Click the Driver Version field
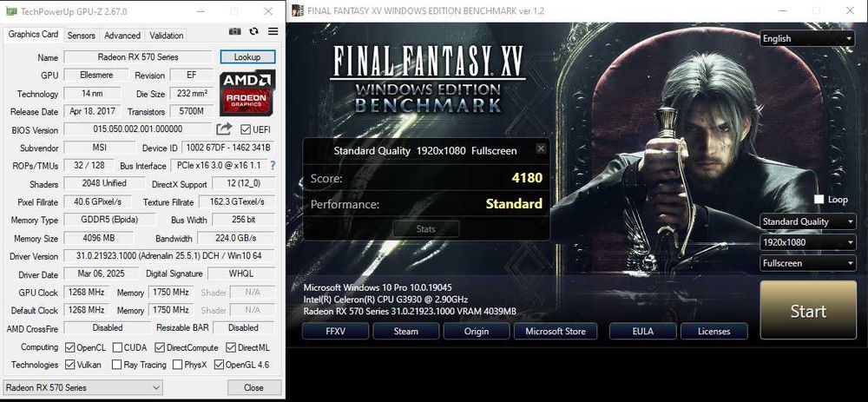 (169, 256)
